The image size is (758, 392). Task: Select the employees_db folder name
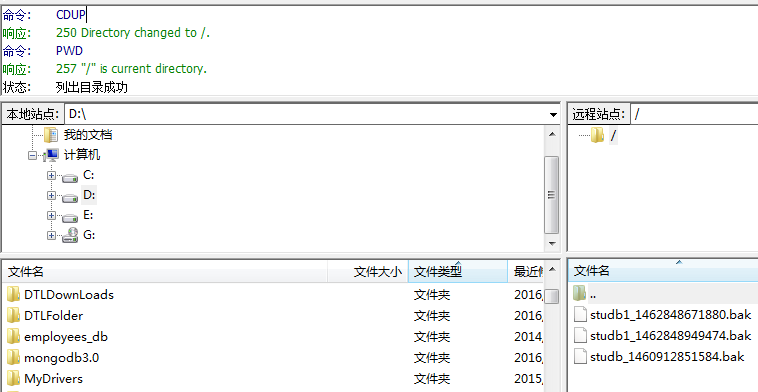coord(66,337)
